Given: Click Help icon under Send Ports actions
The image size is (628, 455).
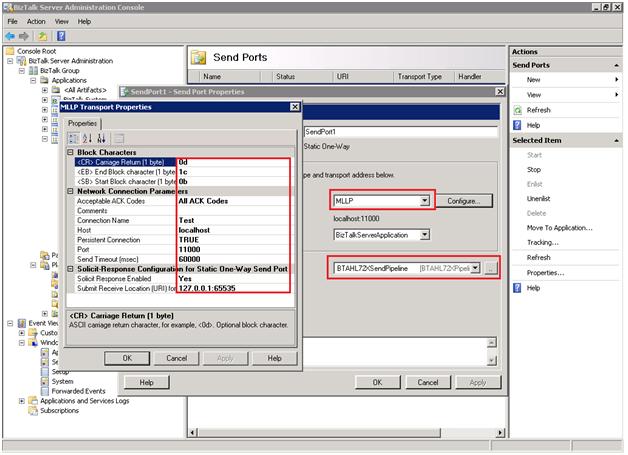Looking at the screenshot, I should pos(517,125).
